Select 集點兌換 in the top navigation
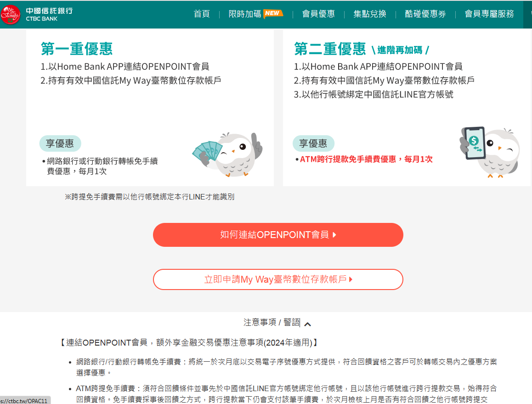This screenshot has width=532, height=404. (x=370, y=14)
